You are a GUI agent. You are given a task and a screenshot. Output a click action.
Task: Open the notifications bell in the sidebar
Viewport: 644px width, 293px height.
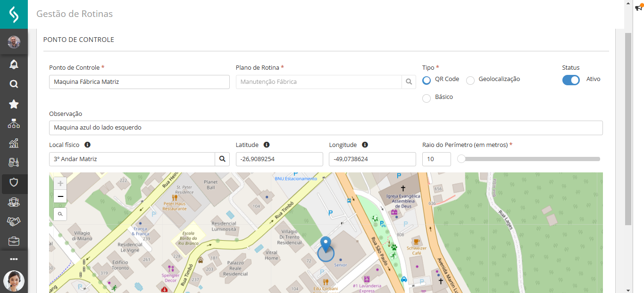[14, 65]
